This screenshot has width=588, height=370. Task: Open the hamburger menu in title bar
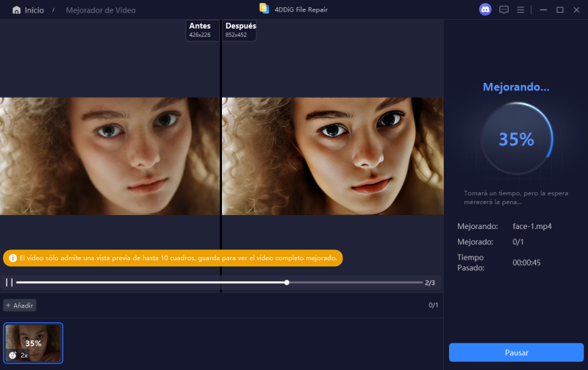(x=520, y=10)
